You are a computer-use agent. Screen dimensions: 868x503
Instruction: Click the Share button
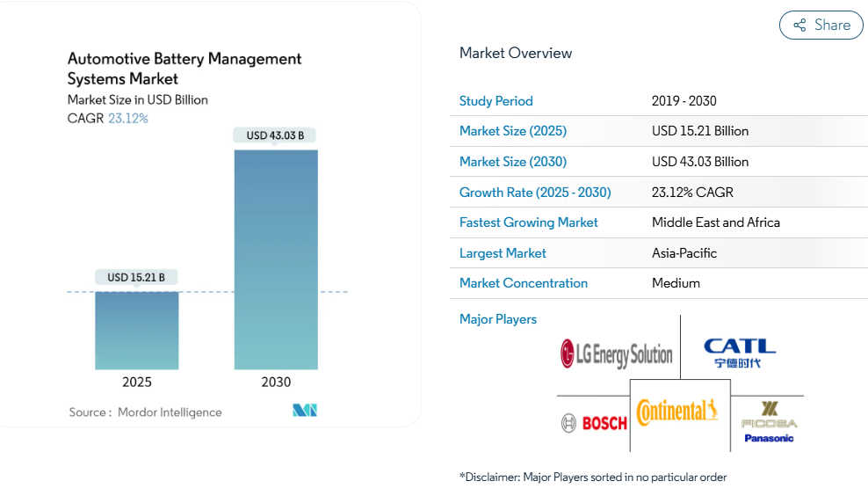821,26
